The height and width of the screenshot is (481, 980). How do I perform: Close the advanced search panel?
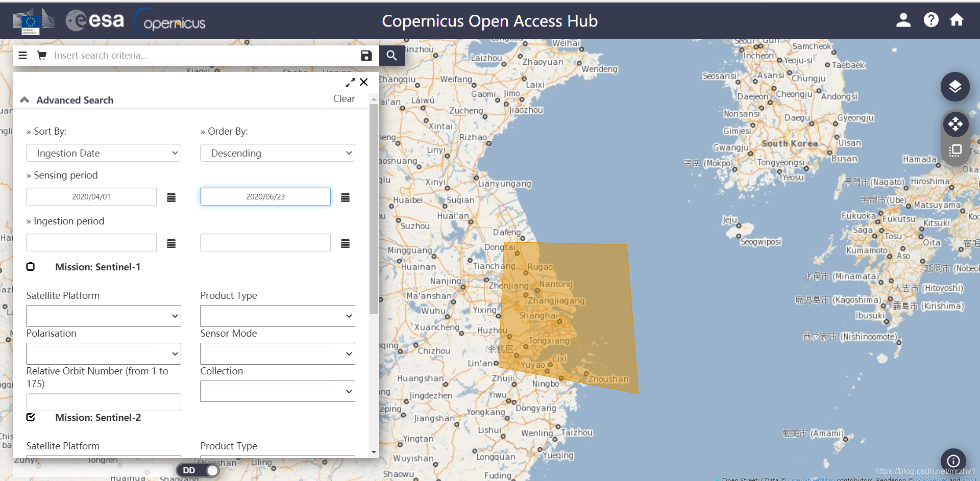364,82
